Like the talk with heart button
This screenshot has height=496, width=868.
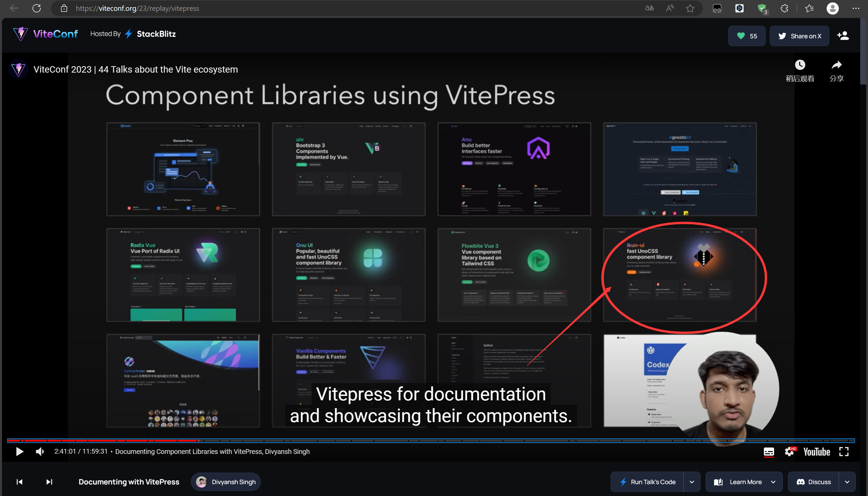(747, 36)
